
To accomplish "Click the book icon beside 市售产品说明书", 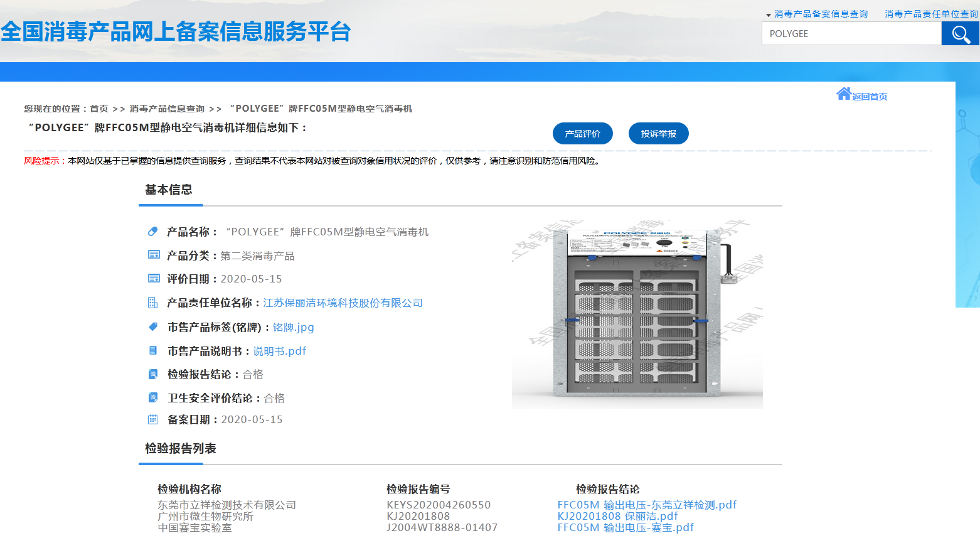I will point(152,350).
